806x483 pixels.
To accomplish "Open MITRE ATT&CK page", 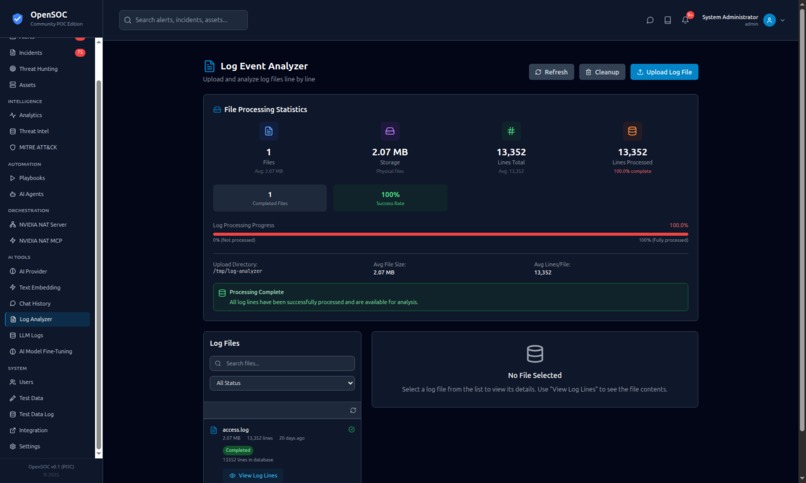I will tap(47, 147).
